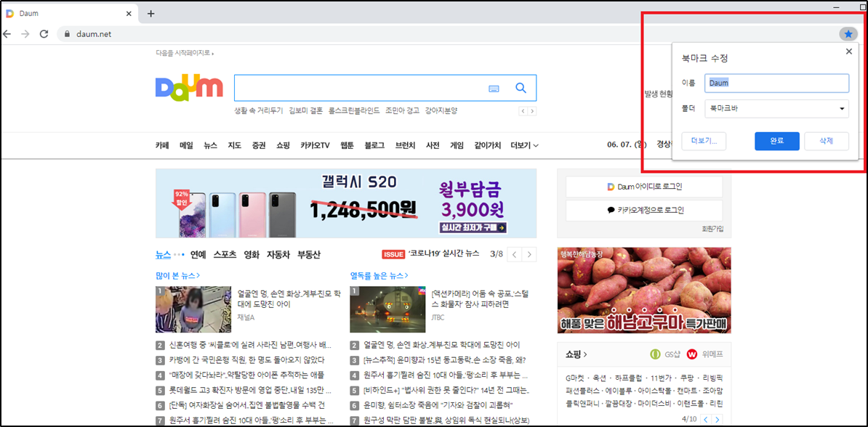The height and width of the screenshot is (427, 868).
Task: Show next trending keywords with right arrow
Action: tap(532, 111)
